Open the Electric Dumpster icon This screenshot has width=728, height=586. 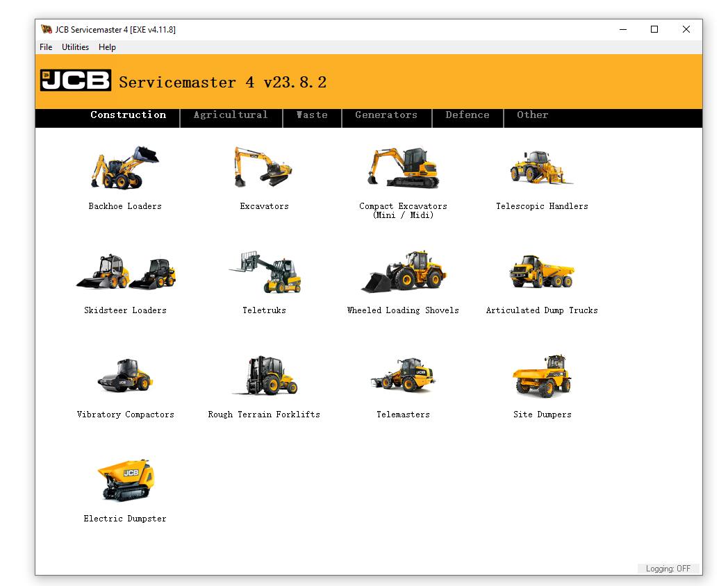pyautogui.click(x=125, y=480)
